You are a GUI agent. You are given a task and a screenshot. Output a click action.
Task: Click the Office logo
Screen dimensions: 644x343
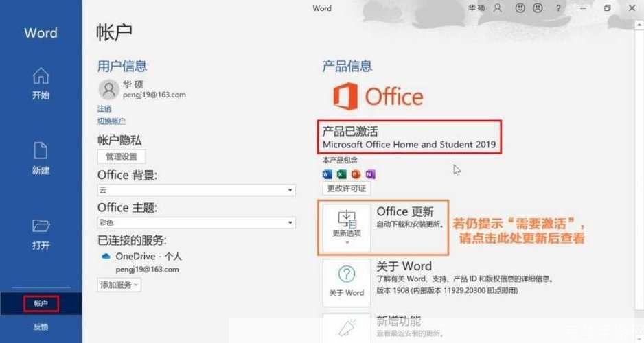[378, 97]
